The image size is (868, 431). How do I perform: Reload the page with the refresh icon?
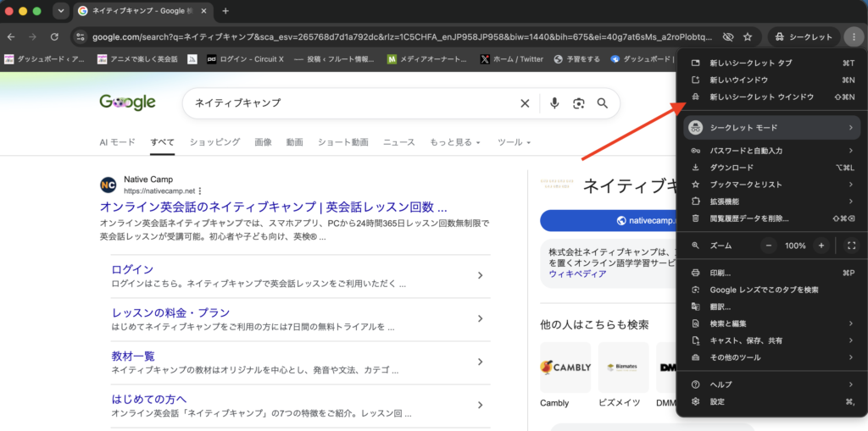pos(54,37)
